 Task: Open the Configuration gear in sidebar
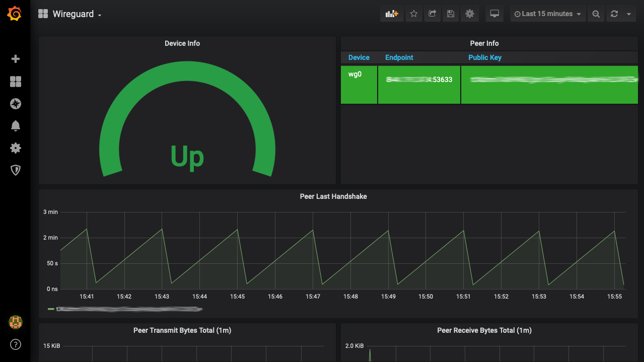16,148
